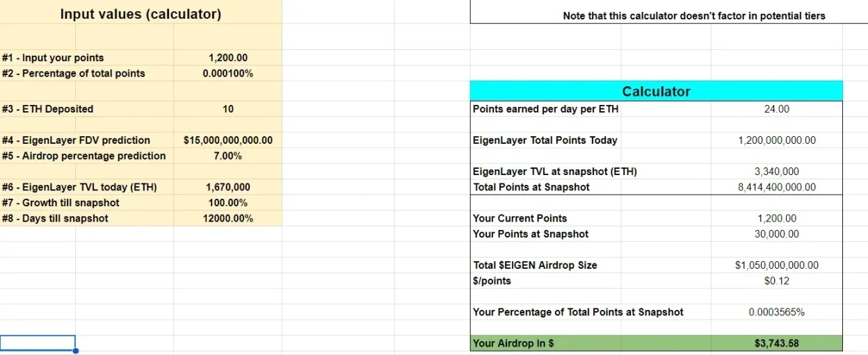Select the 30,000.00 "Your Points at Snapshot" value

pyautogui.click(x=776, y=234)
